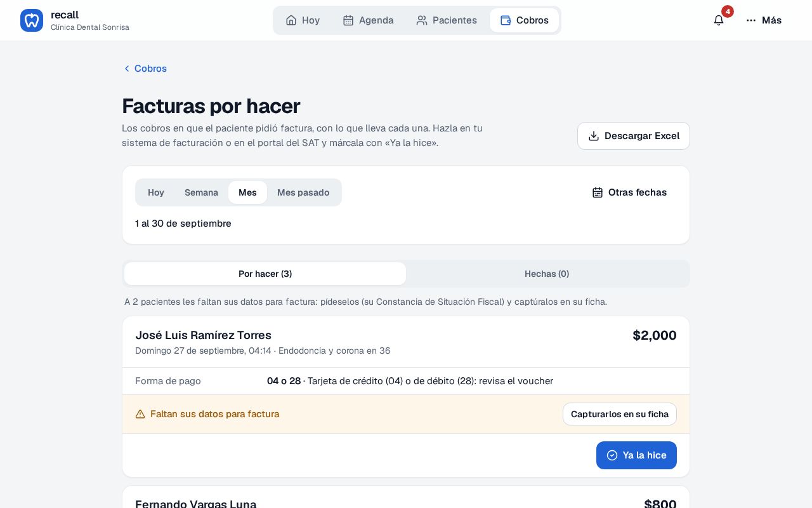Click patient name José Luis Ramírez Torres
Image resolution: width=812 pixels, height=508 pixels.
pyautogui.click(x=203, y=335)
